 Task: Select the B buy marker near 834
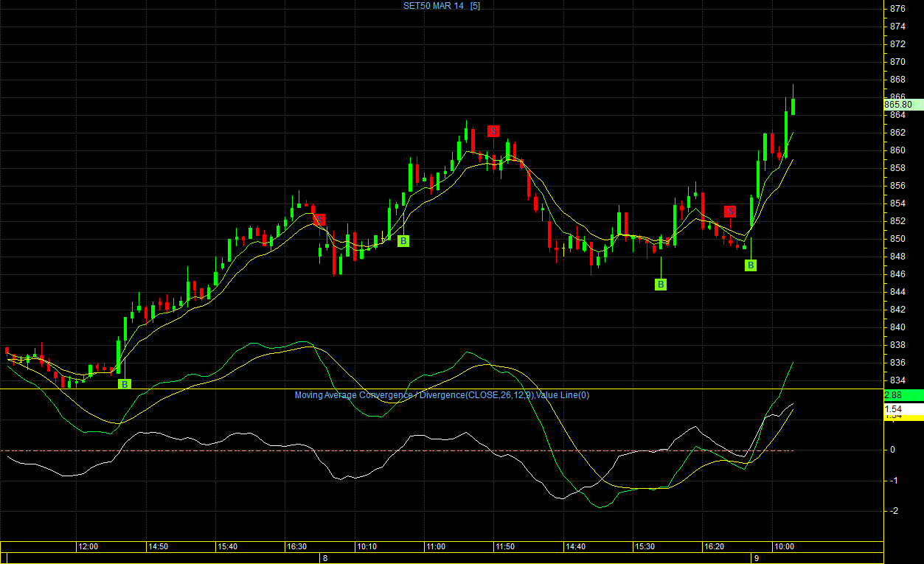125,384
